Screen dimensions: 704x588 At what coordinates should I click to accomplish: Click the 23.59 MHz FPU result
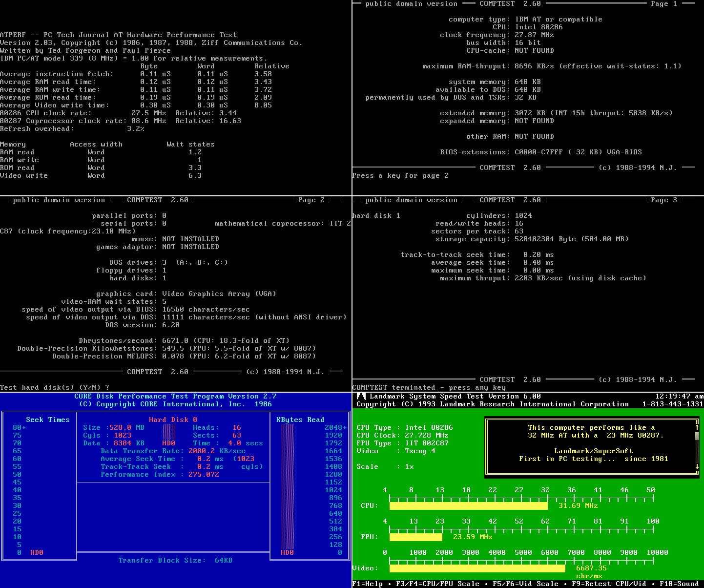pyautogui.click(x=473, y=537)
